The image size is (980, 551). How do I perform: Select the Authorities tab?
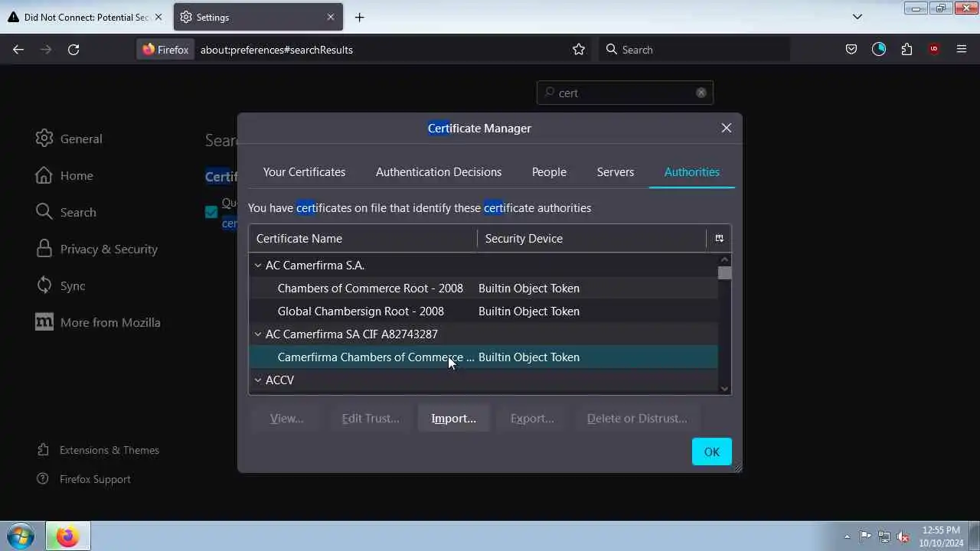(x=692, y=172)
